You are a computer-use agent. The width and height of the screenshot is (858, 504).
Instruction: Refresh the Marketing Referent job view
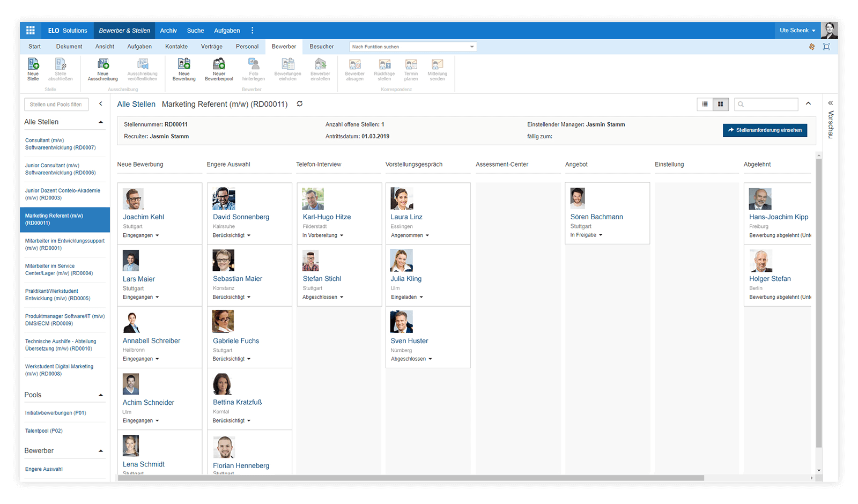[x=300, y=104]
